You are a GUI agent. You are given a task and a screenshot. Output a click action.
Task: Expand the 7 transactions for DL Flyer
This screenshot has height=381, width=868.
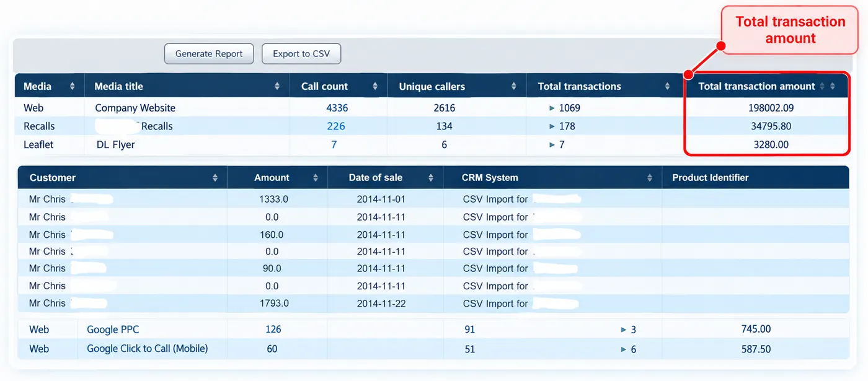pos(552,145)
